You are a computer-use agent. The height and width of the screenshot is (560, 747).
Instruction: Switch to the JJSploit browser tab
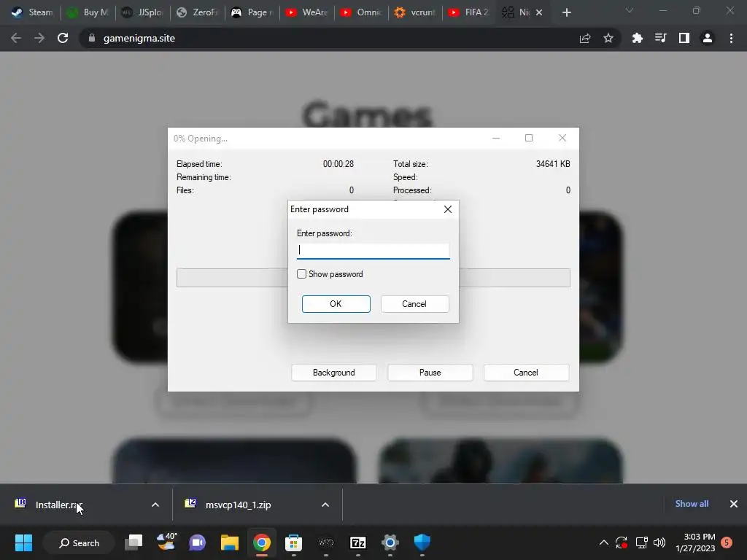tap(142, 12)
